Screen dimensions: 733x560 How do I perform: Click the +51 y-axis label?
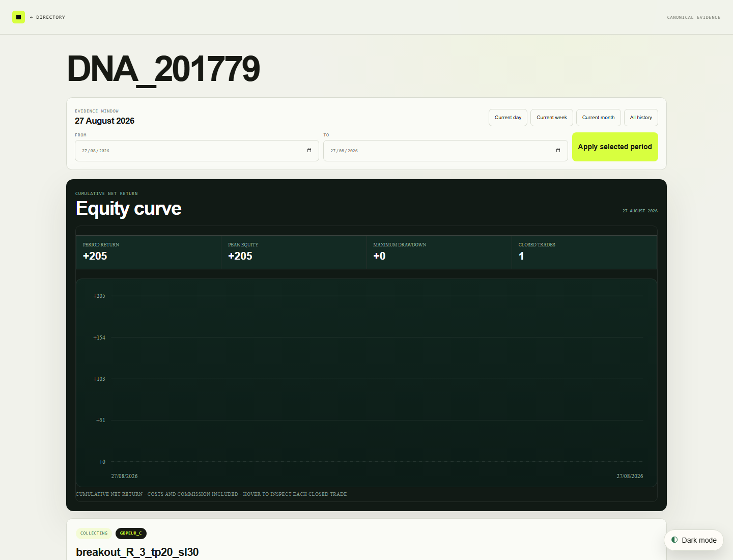pyautogui.click(x=101, y=420)
